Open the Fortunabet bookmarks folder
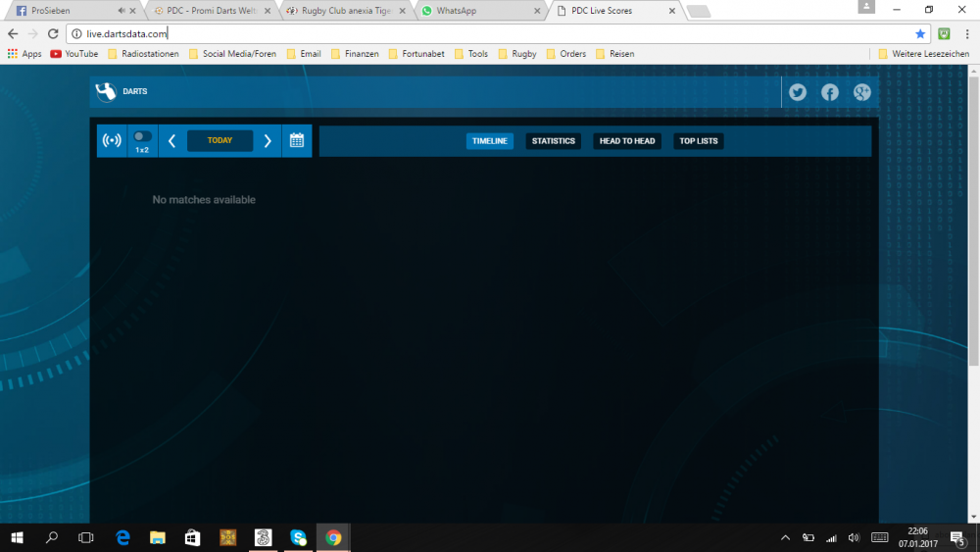This screenshot has height=552, width=980. (419, 54)
